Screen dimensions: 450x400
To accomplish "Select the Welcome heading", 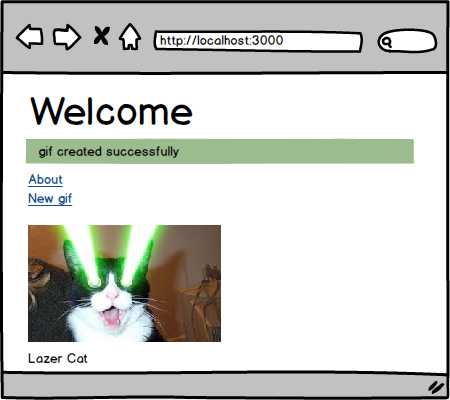I will tap(112, 111).
